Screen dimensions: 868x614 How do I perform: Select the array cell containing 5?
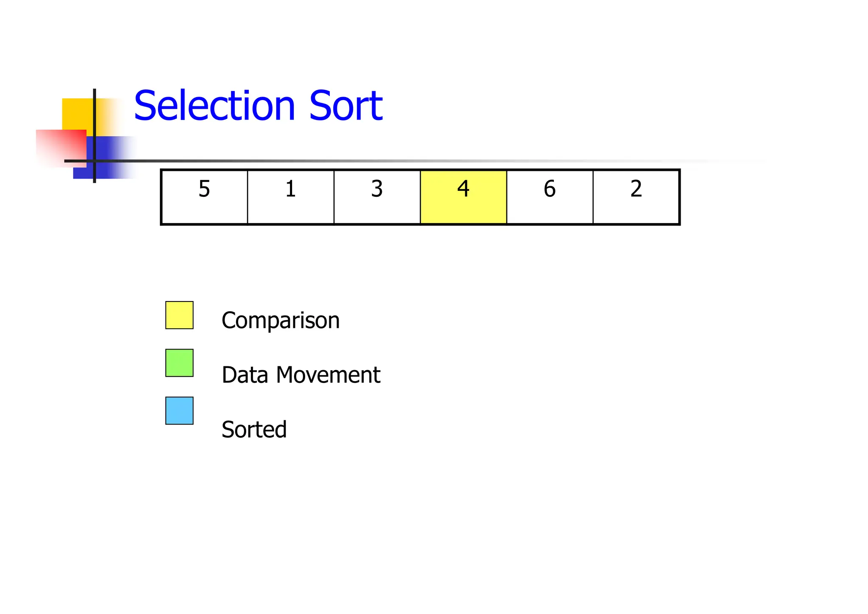click(x=204, y=197)
